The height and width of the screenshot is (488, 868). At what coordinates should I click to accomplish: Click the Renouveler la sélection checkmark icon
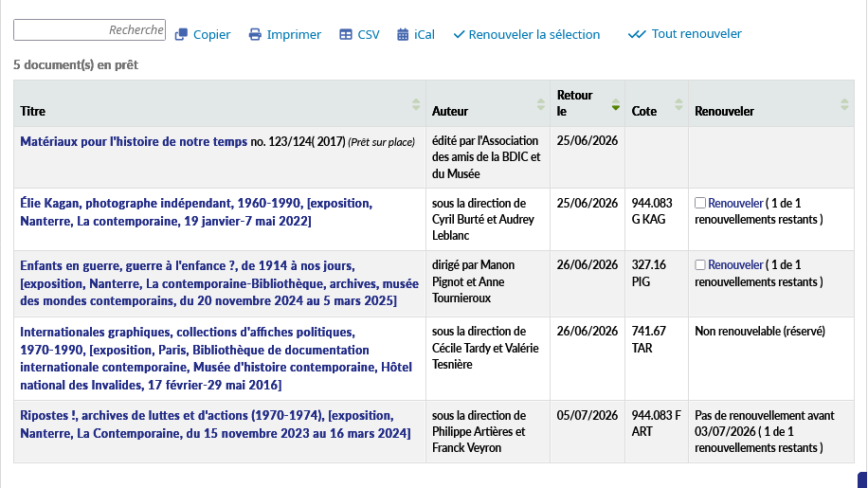click(x=459, y=34)
